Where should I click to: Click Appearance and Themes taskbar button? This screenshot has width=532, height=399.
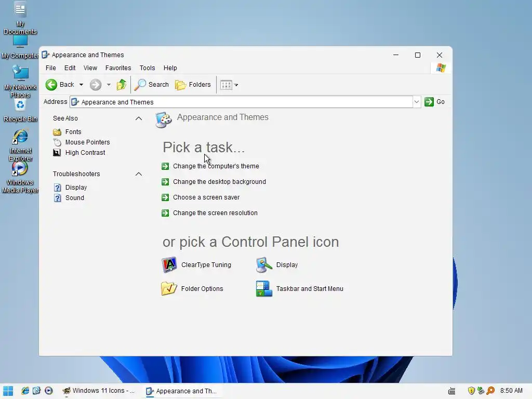point(181,391)
